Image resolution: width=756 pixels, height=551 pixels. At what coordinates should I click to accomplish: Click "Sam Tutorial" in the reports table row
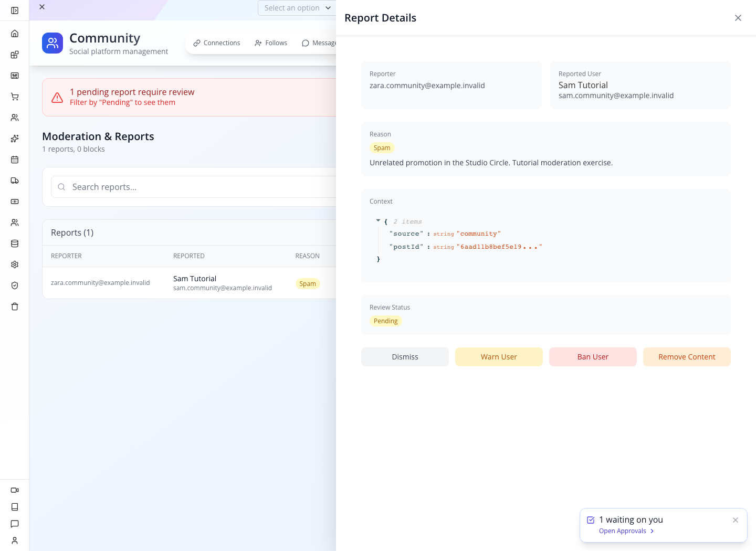(195, 279)
